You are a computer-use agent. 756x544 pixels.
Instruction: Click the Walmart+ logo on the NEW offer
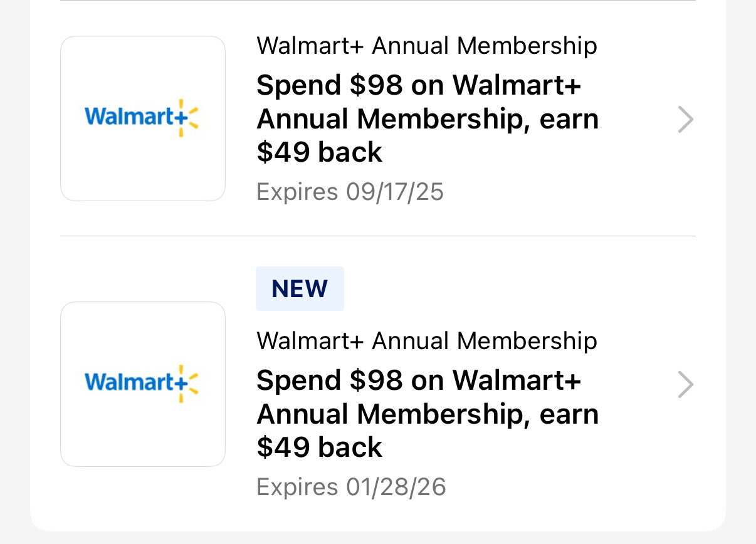pyautogui.click(x=142, y=384)
